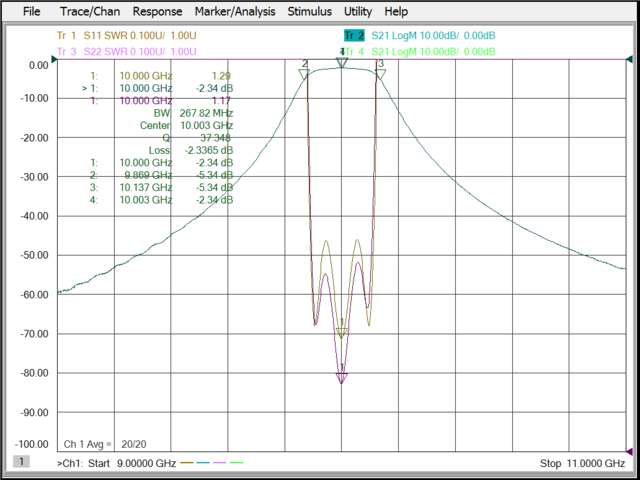Click the green trace legend line in status bar

click(236, 463)
